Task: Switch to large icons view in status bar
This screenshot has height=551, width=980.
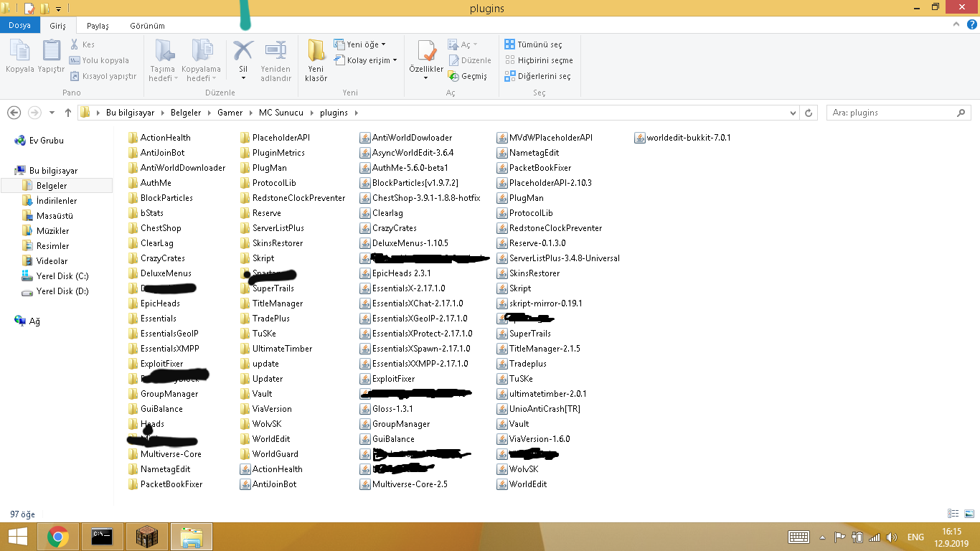Action: 968,514
